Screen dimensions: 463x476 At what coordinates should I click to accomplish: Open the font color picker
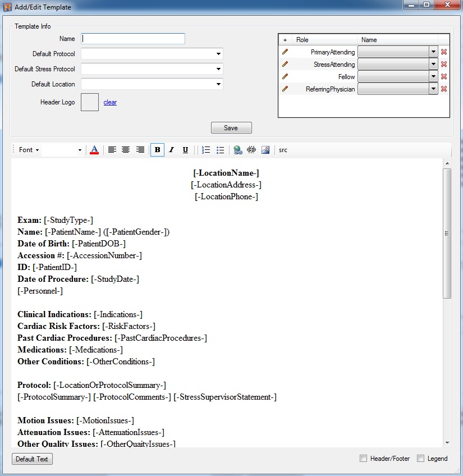[94, 150]
